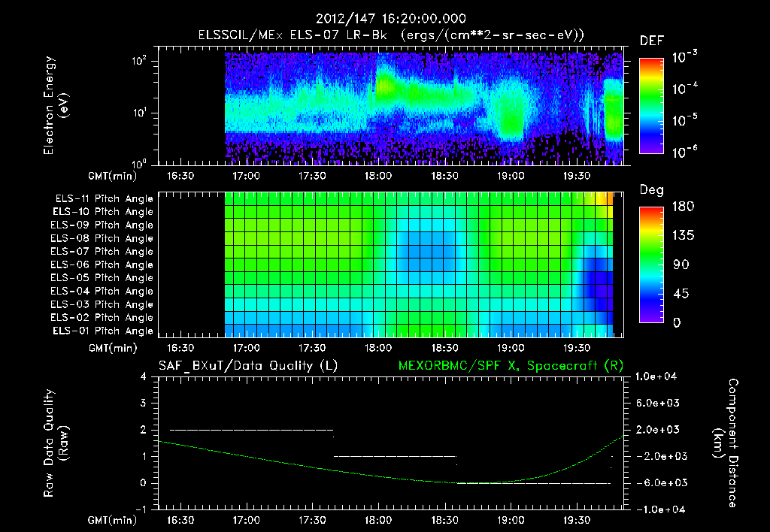
Task: Click the plot timestamp title 2012/147 16:20:00.000
Action: click(x=390, y=19)
